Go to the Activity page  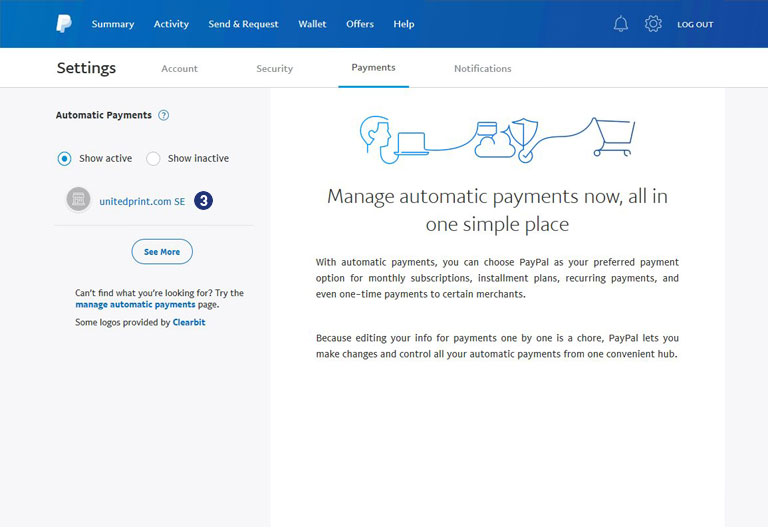tap(171, 24)
